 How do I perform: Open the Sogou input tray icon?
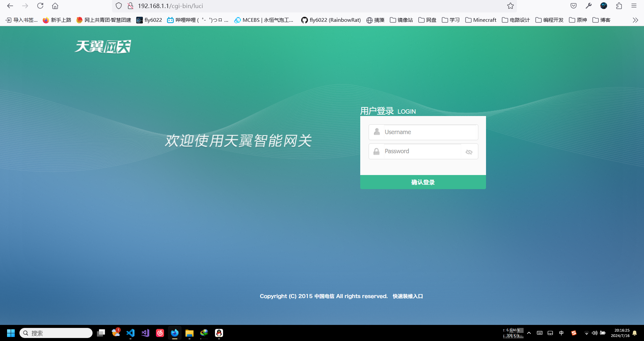574,333
